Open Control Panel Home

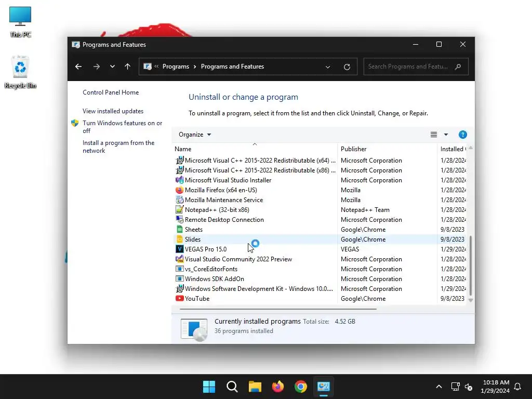tap(111, 92)
